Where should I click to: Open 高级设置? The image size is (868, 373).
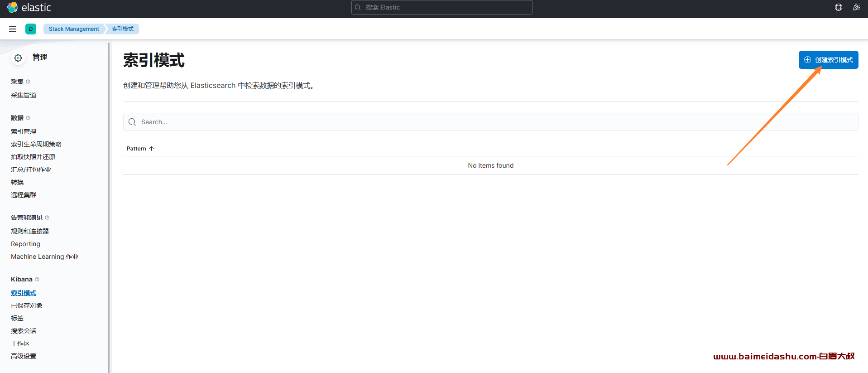click(x=24, y=356)
